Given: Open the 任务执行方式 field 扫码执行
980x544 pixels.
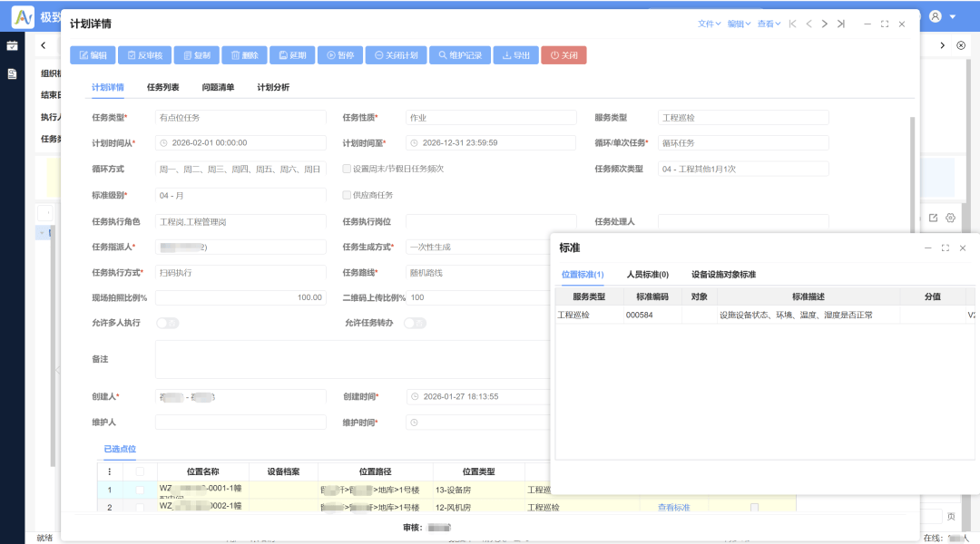Looking at the screenshot, I should point(240,273).
